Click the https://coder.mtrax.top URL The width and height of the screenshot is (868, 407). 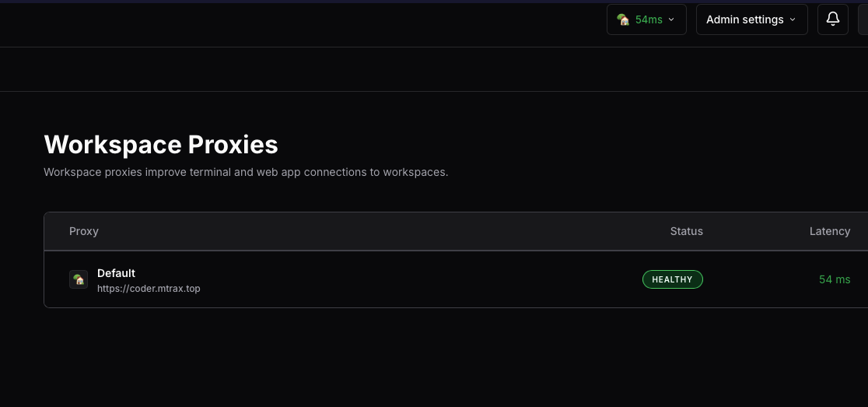[149, 289]
